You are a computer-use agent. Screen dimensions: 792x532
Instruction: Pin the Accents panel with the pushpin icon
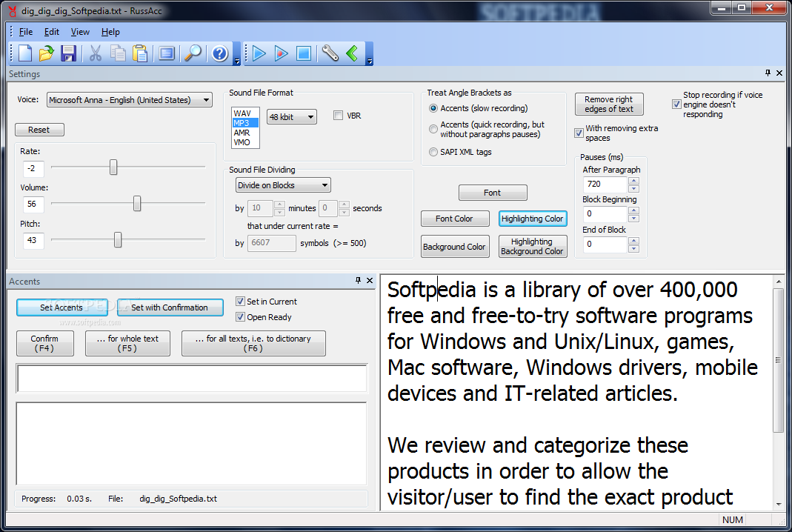tap(358, 280)
